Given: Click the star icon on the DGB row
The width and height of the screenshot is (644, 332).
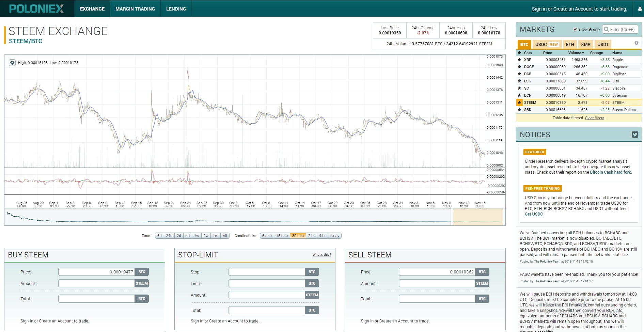Looking at the screenshot, I should click(519, 74).
